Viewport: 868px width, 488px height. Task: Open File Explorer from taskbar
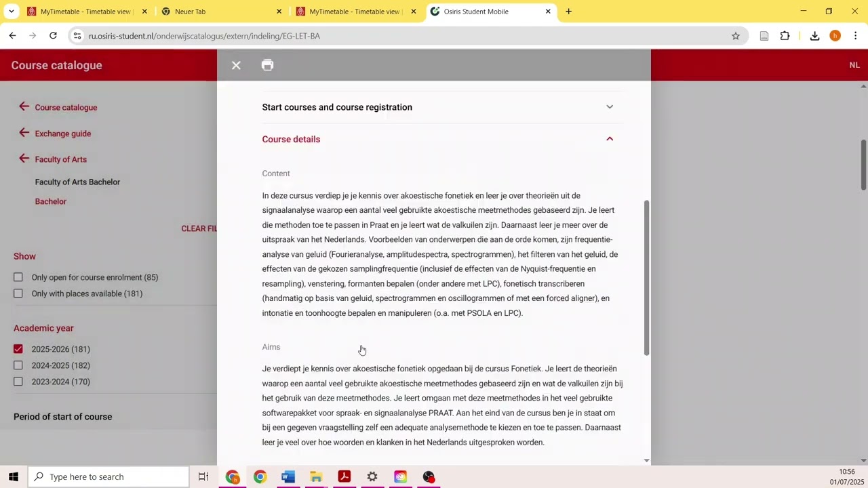coord(316,476)
